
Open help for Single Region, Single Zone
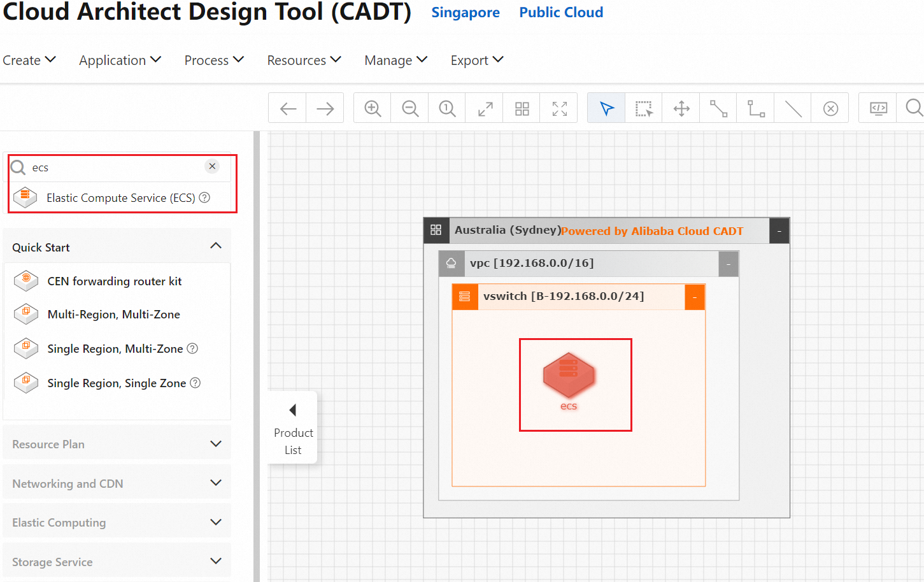click(195, 383)
